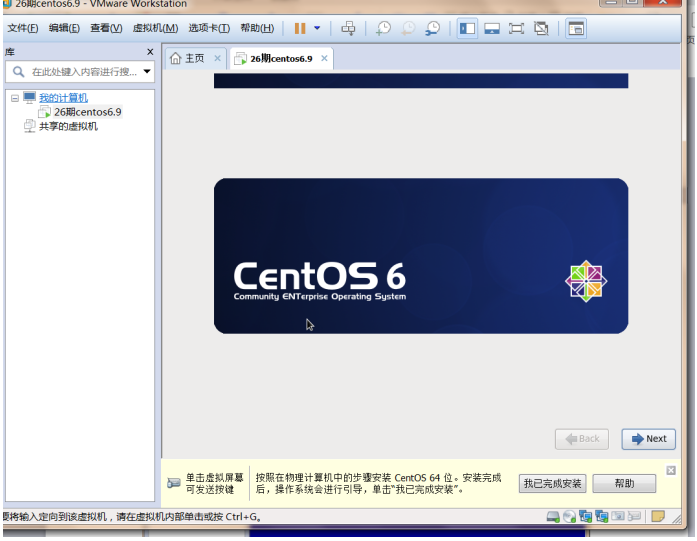Viewport: 697px width, 541px height.
Task: Click the first network adapter status icon
Action: 585,517
